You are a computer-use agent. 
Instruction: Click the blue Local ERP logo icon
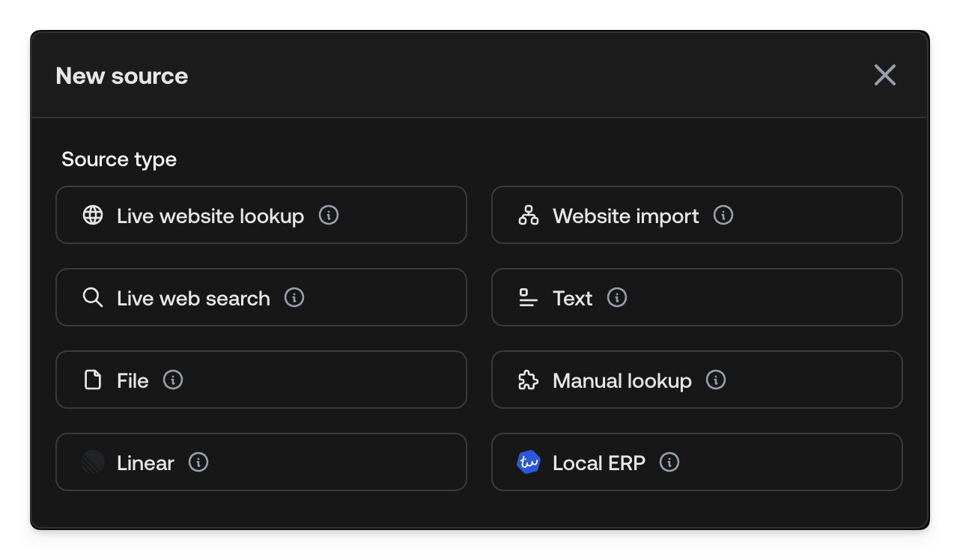point(529,463)
